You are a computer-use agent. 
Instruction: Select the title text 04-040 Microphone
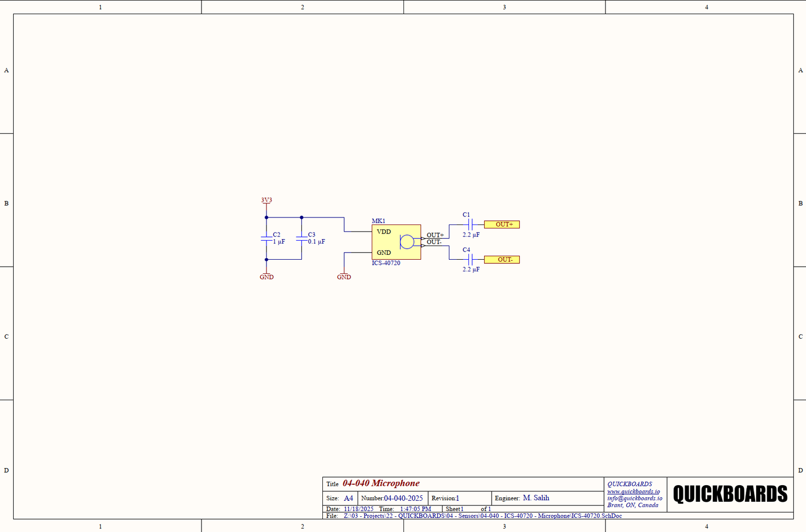point(381,483)
